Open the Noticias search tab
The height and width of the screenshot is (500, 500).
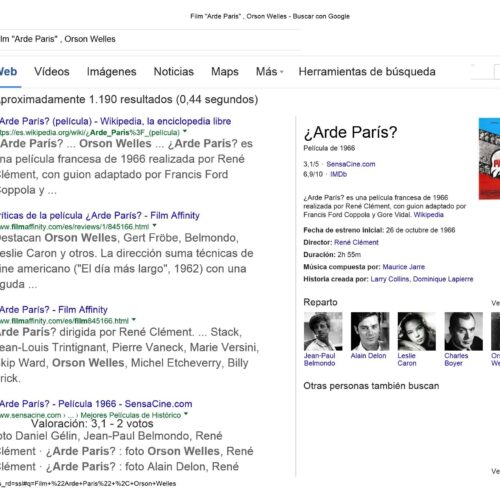pyautogui.click(x=174, y=72)
